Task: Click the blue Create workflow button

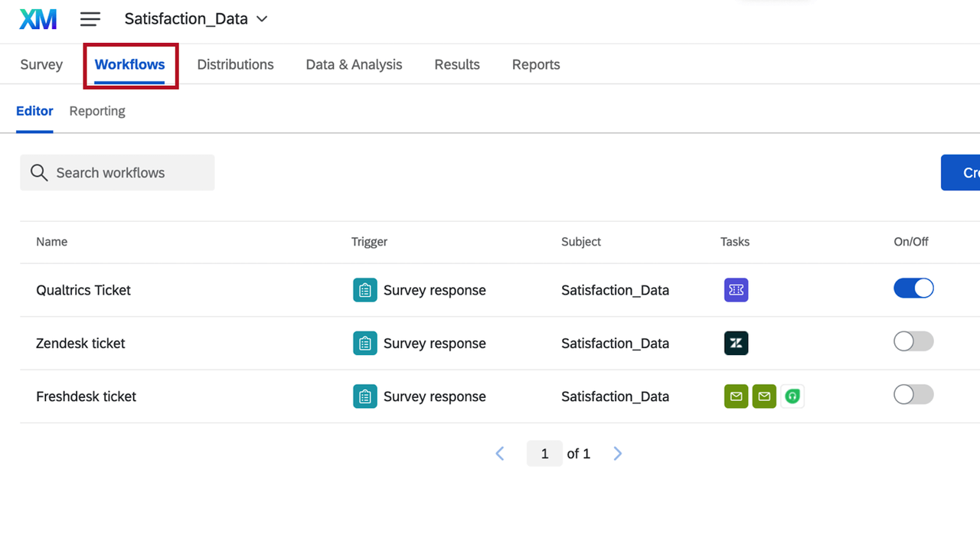Action: point(961,173)
